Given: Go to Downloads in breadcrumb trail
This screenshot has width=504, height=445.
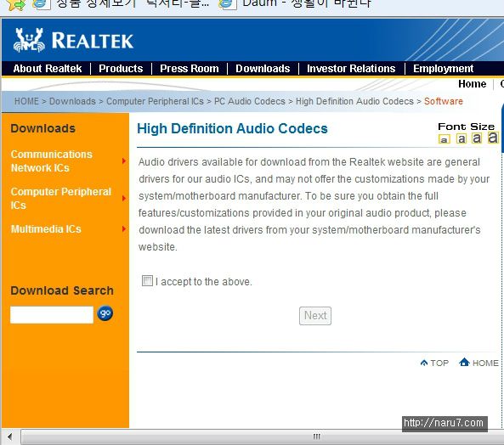Looking at the screenshot, I should point(72,101).
